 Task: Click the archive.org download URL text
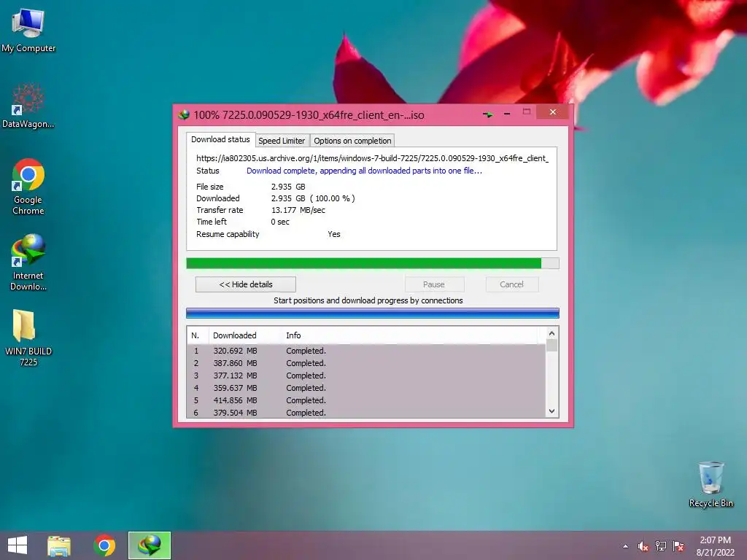point(372,158)
